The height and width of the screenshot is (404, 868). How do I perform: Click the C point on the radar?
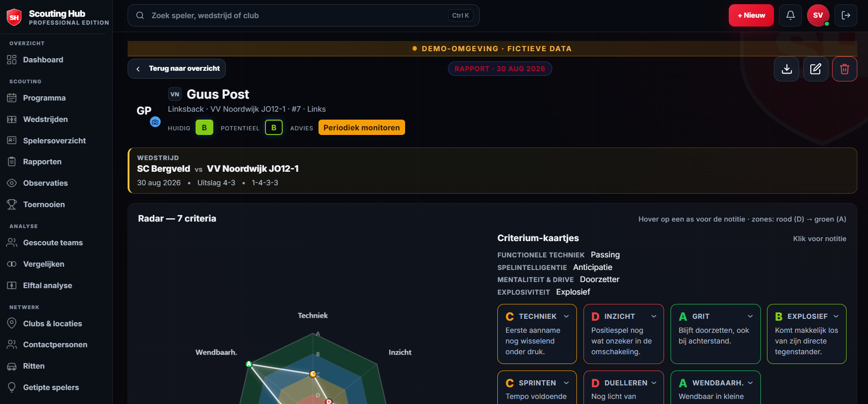click(x=313, y=374)
